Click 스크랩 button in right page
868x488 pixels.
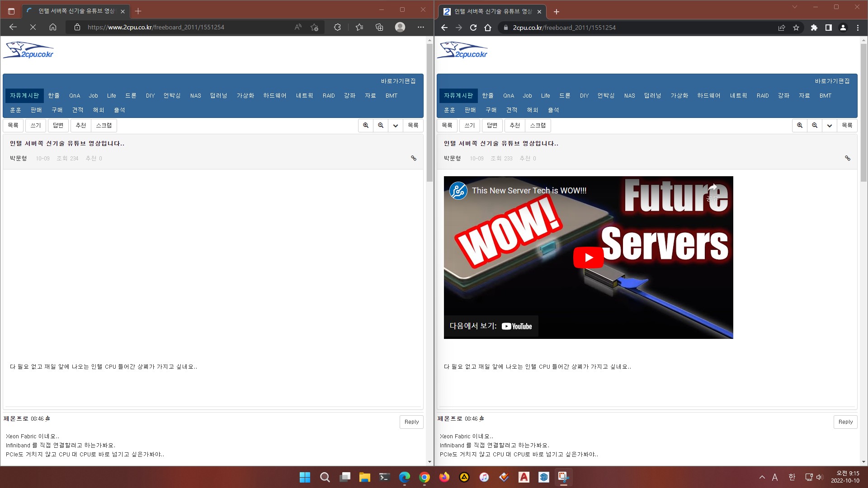538,125
